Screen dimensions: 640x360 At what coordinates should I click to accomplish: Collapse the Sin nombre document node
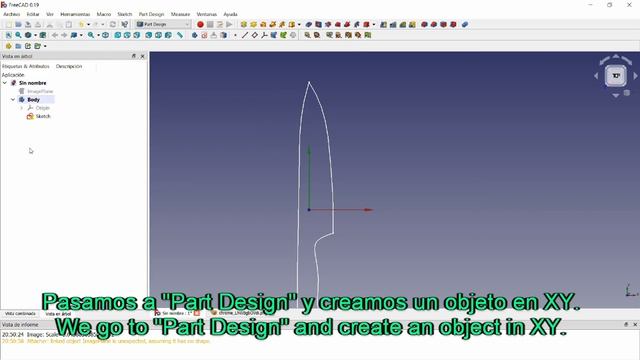5,83
